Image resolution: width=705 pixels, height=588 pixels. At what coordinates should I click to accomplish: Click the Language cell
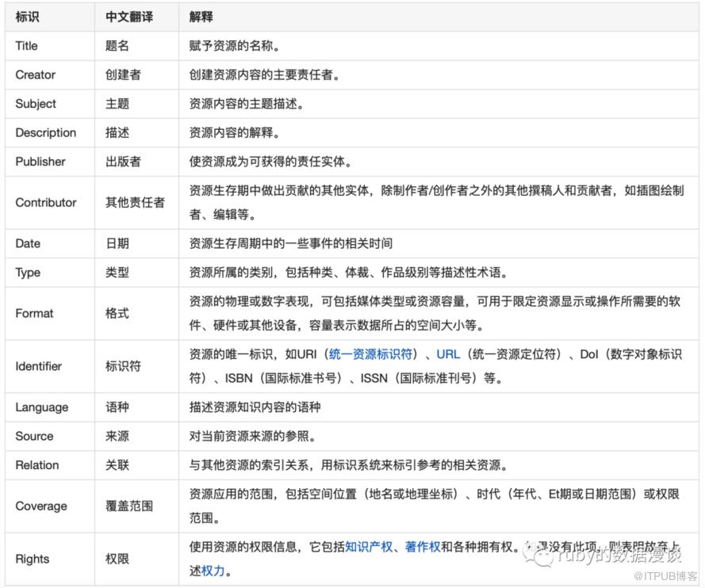[42, 407]
